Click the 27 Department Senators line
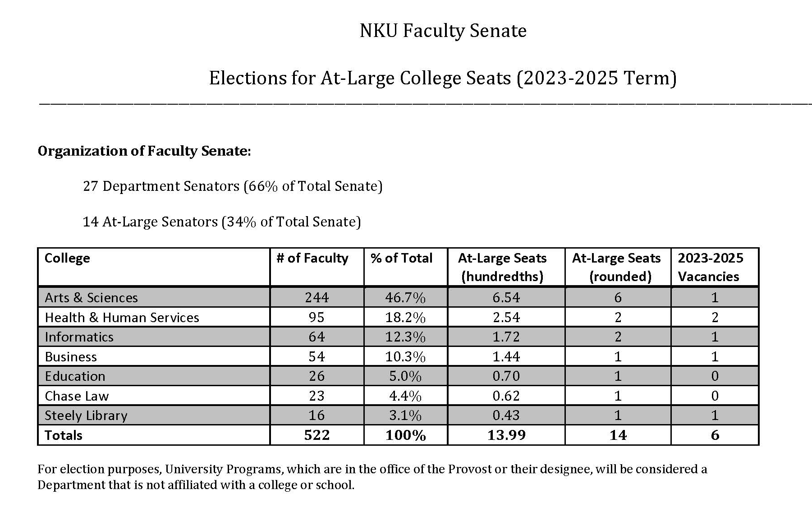The height and width of the screenshot is (531, 812). click(233, 186)
